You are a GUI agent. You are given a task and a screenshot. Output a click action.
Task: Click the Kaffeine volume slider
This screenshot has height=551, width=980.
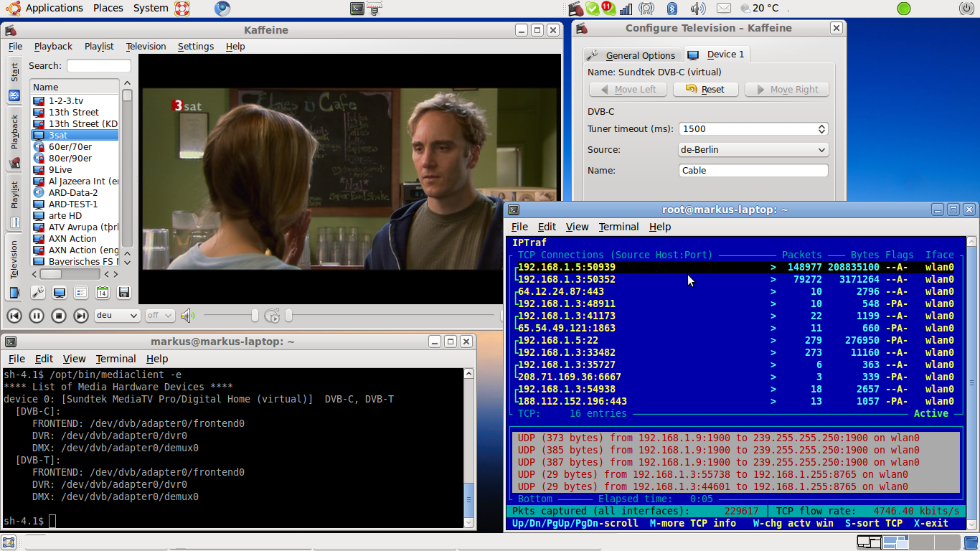pyautogui.click(x=230, y=316)
